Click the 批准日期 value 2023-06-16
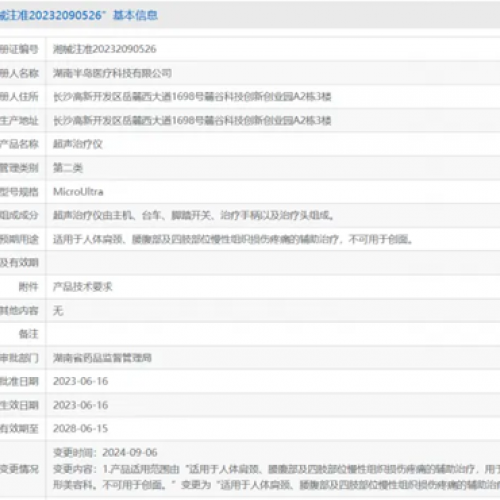Viewport: 500px width, 500px height. click(81, 381)
